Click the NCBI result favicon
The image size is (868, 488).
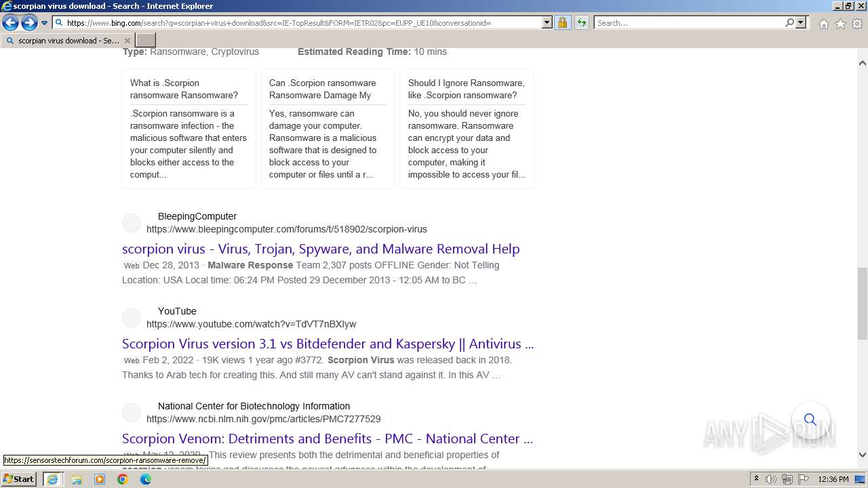(132, 412)
